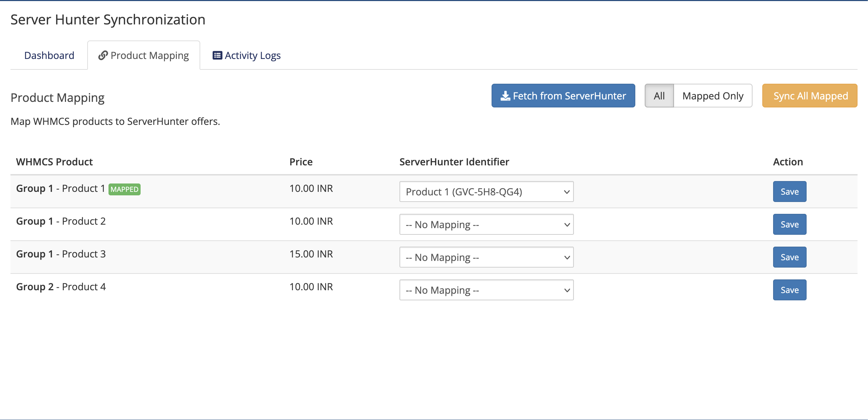This screenshot has width=868, height=420.
Task: Switch to the Product Mapping tab
Action: [144, 55]
